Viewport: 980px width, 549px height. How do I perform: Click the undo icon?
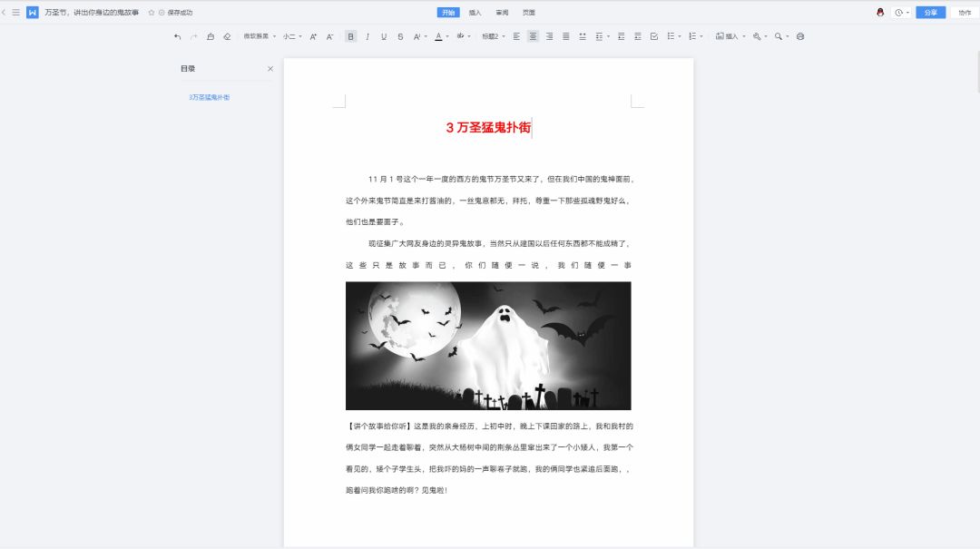tap(175, 36)
